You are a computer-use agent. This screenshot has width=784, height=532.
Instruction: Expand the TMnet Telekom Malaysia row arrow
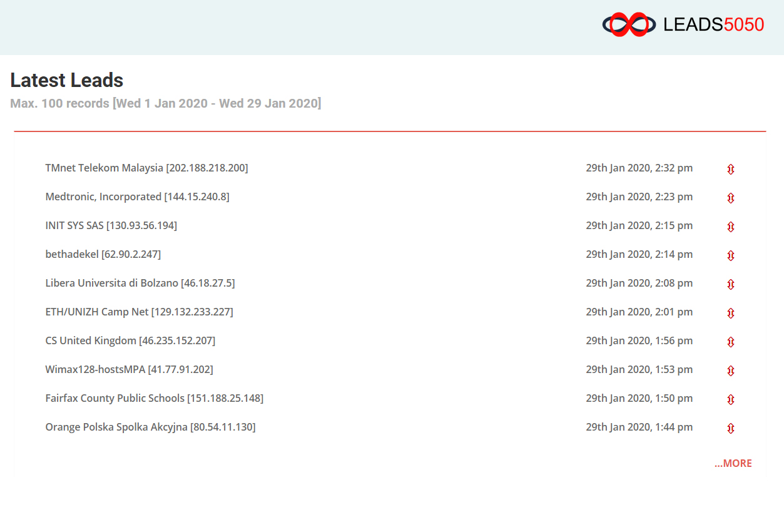pyautogui.click(x=731, y=169)
